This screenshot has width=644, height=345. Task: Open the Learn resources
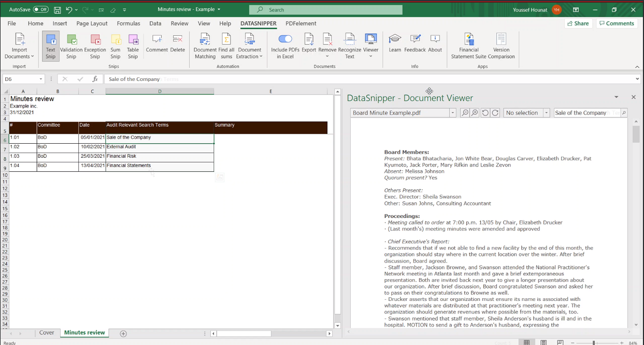395,43
